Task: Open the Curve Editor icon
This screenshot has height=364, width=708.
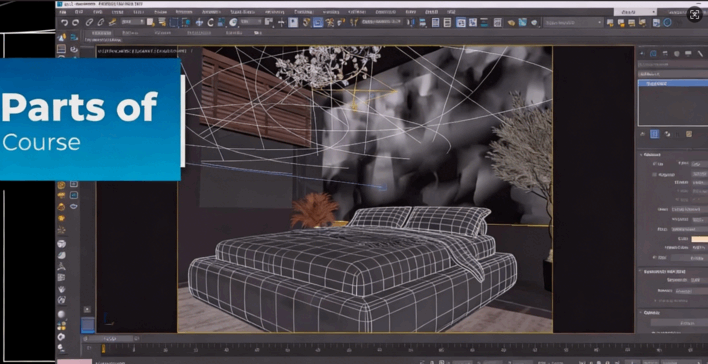Action: pyautogui.click(x=473, y=22)
